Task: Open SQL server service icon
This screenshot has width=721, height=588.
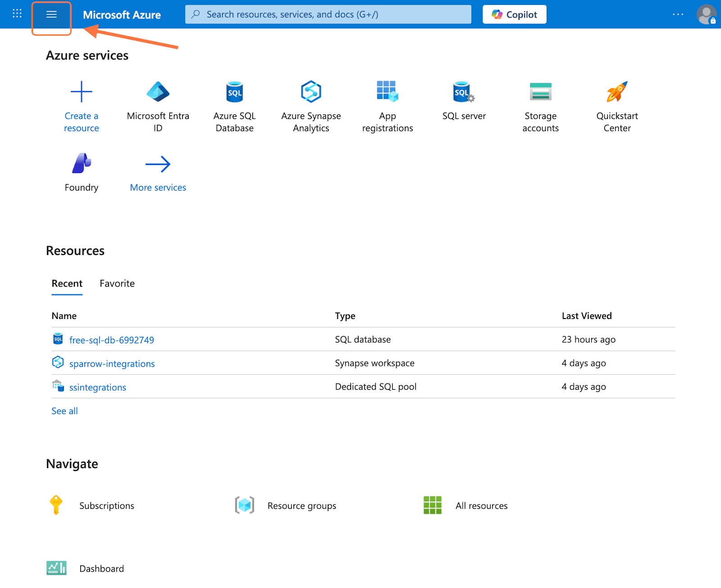Action: pos(464,92)
